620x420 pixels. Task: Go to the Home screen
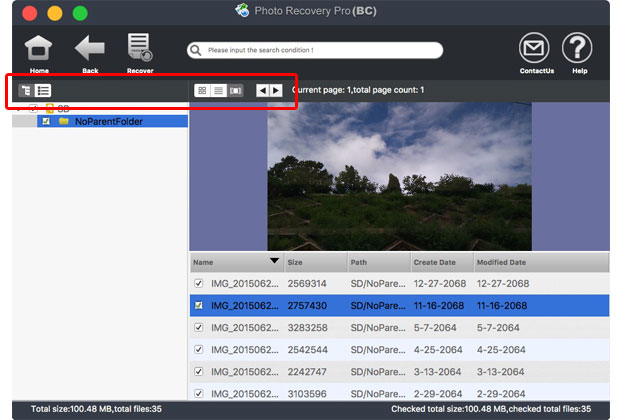(38, 48)
